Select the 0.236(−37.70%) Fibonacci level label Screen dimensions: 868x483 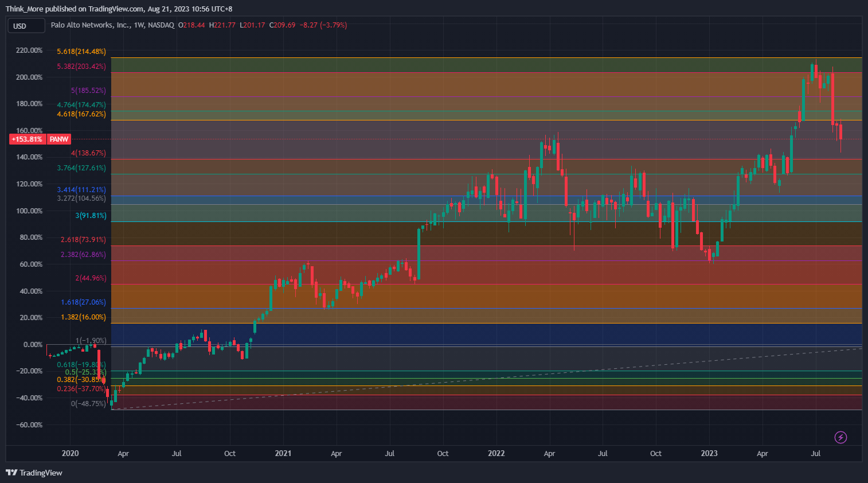tap(81, 389)
